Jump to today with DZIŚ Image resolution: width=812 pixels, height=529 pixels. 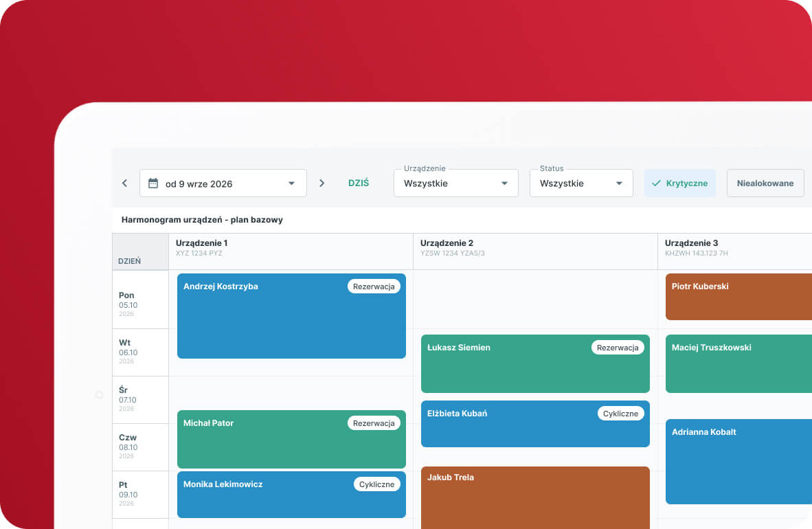point(359,183)
